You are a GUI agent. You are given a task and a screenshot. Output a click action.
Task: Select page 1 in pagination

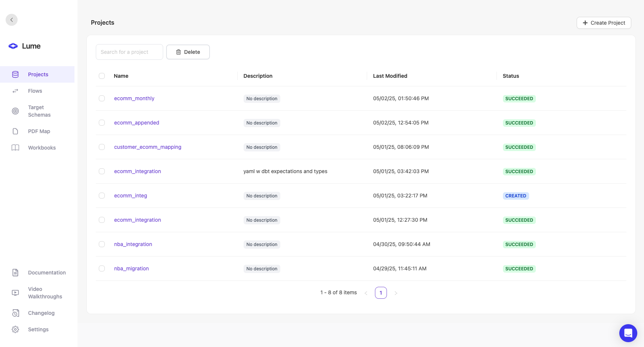(381, 293)
